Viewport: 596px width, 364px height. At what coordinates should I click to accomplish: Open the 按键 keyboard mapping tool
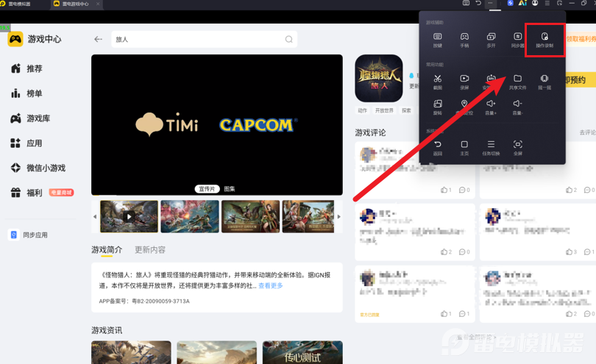coord(438,40)
